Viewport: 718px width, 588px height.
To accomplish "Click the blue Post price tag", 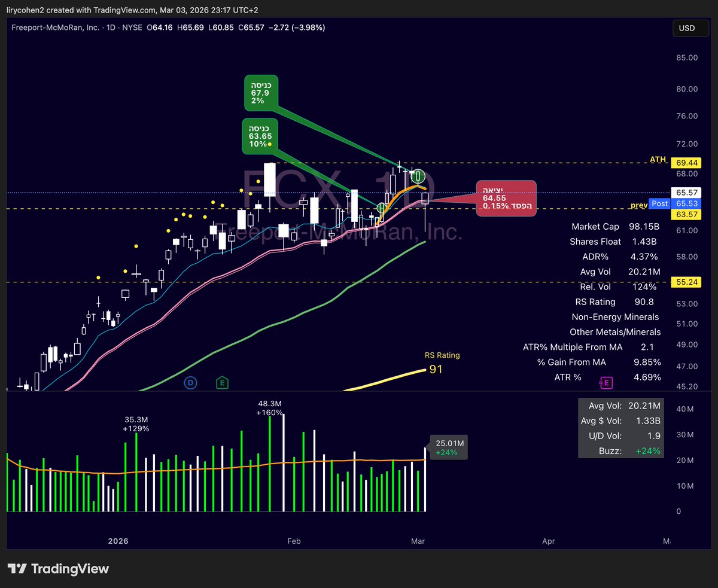I will pyautogui.click(x=659, y=204).
